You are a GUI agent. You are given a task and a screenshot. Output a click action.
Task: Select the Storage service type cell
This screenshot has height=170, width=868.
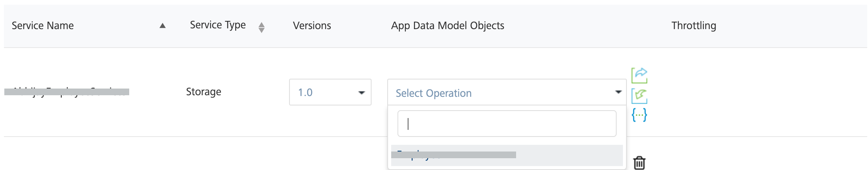pyautogui.click(x=203, y=92)
